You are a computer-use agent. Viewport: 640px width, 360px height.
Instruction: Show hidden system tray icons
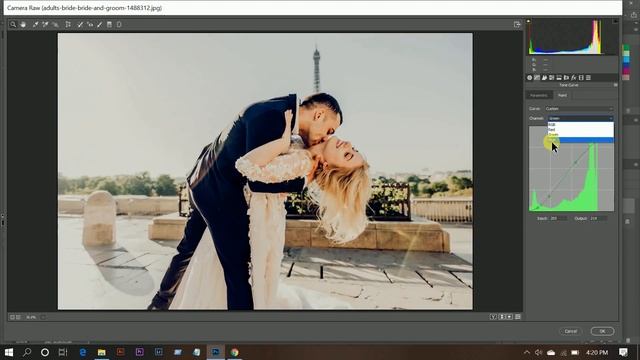tap(527, 352)
